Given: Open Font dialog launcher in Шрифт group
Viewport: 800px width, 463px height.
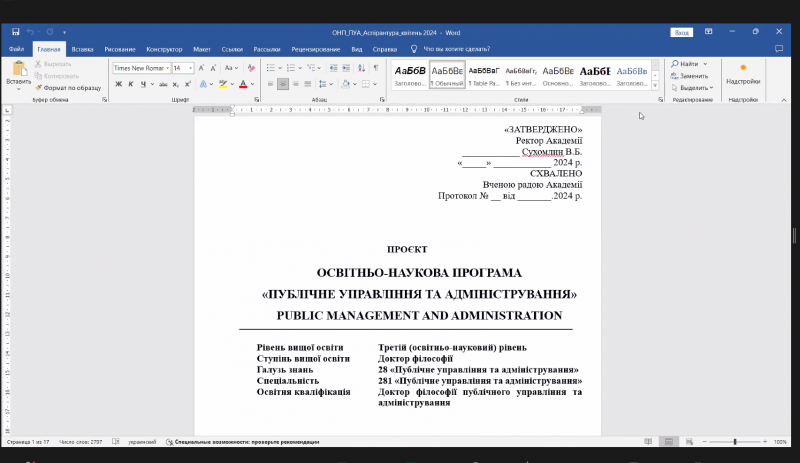Looking at the screenshot, I should pyautogui.click(x=257, y=100).
